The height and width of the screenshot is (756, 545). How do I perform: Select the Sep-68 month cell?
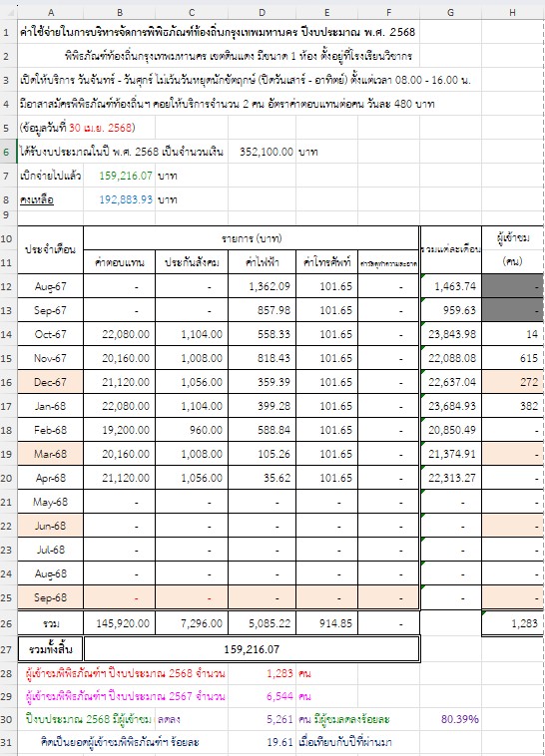(x=51, y=597)
